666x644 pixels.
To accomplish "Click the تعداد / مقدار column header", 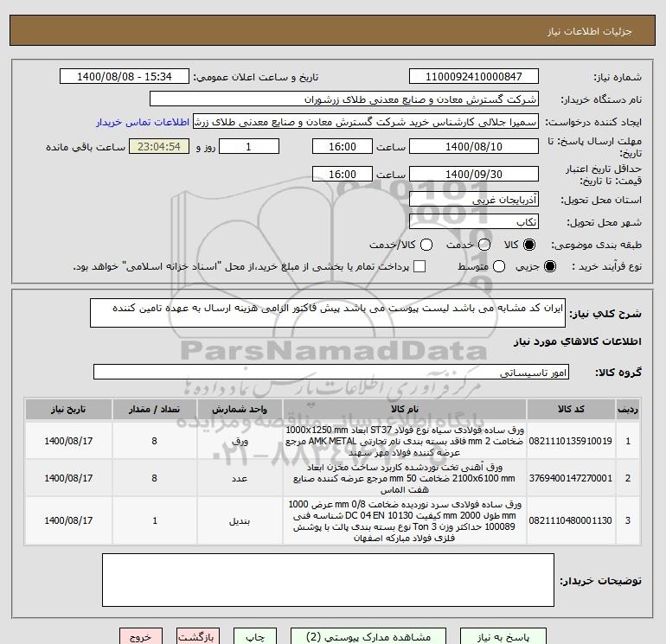I will (x=154, y=409).
